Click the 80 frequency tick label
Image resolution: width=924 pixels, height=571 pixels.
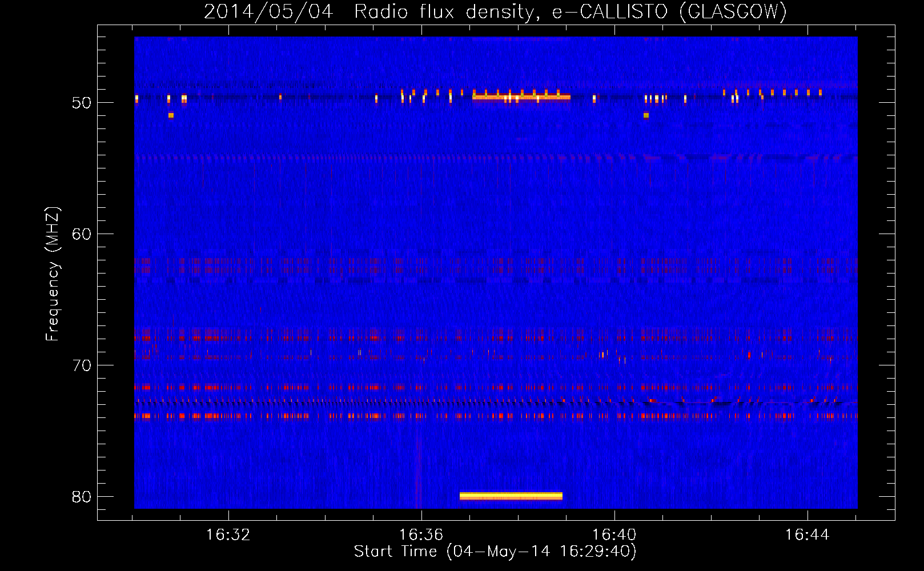82,497
